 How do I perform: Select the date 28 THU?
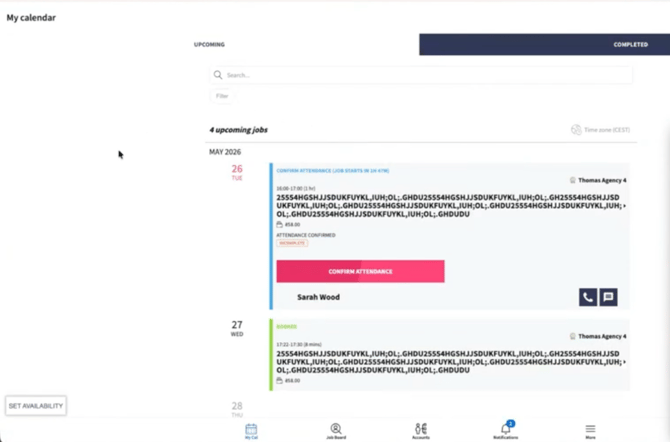(x=237, y=409)
